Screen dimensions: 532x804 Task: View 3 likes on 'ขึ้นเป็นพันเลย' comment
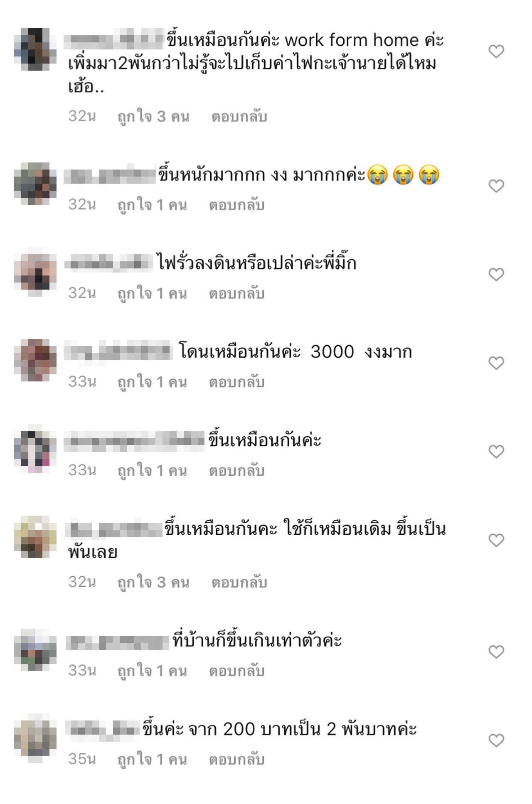[x=153, y=583]
